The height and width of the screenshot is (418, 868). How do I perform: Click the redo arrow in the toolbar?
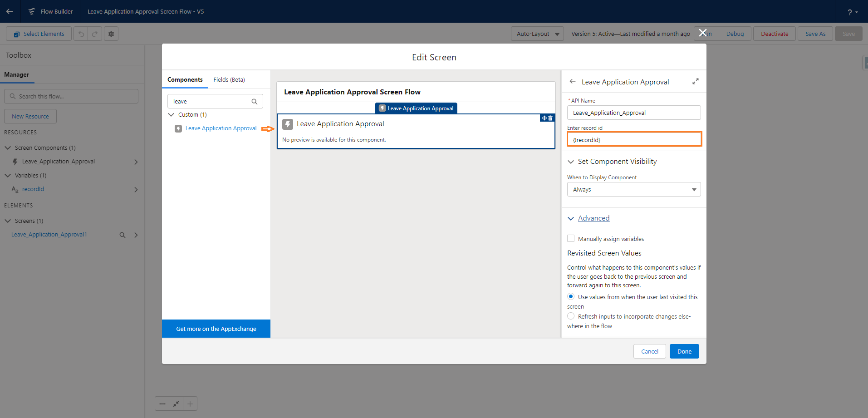point(95,34)
